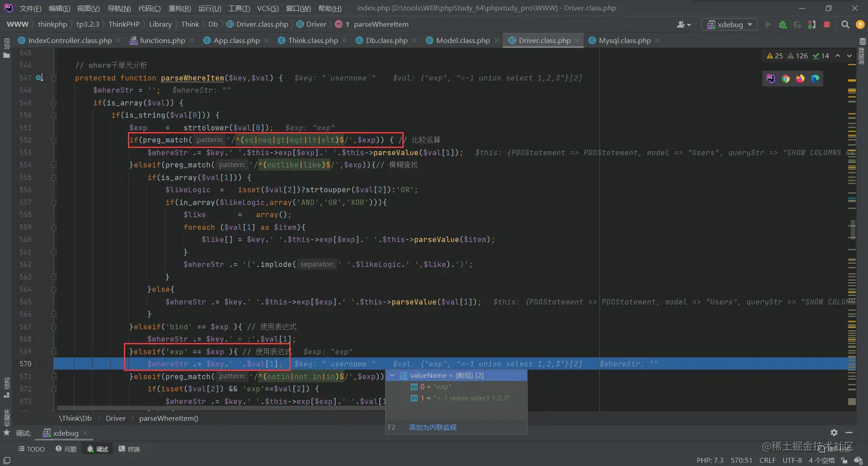The height and width of the screenshot is (466, 868).
Task: Switch to IndexController.class.php tab
Action: pyautogui.click(x=69, y=41)
